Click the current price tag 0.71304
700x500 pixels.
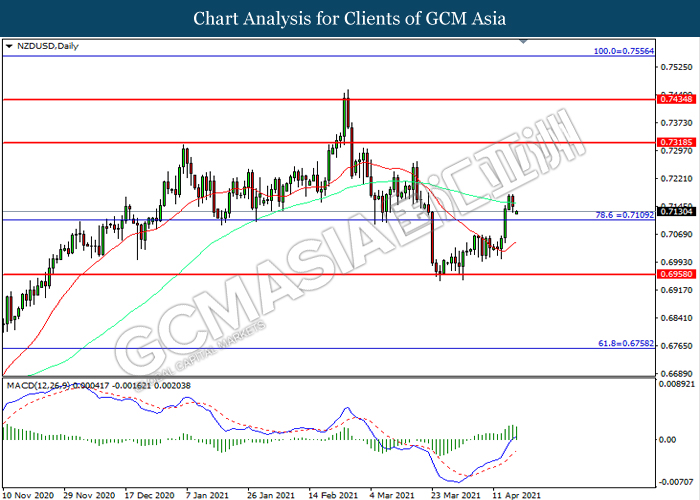pyautogui.click(x=676, y=212)
